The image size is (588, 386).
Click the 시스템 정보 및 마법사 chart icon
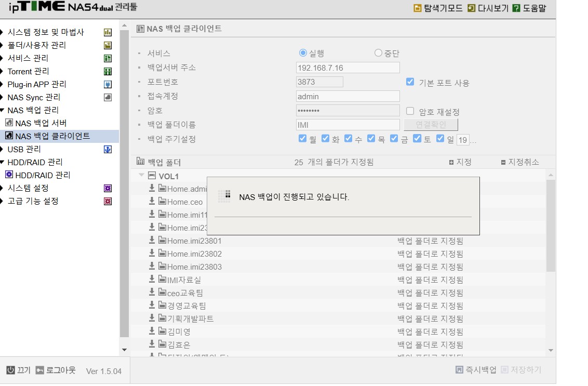[x=108, y=32]
